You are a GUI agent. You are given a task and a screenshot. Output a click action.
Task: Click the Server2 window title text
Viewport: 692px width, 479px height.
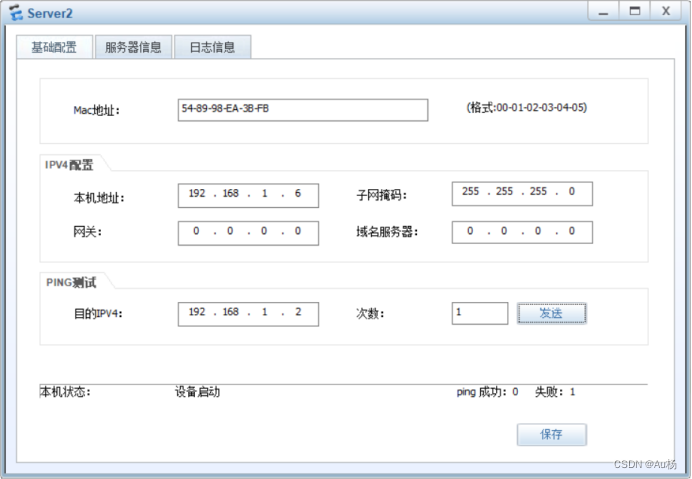coord(49,13)
